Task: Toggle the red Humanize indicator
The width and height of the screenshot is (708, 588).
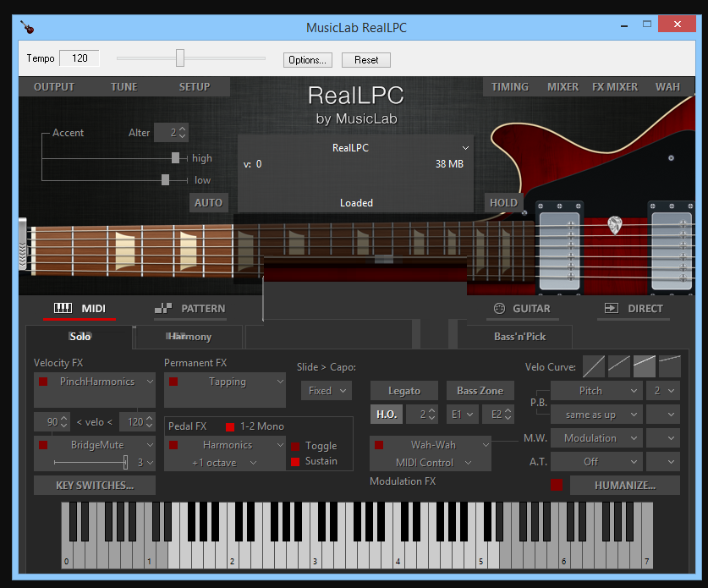Action: pos(557,485)
